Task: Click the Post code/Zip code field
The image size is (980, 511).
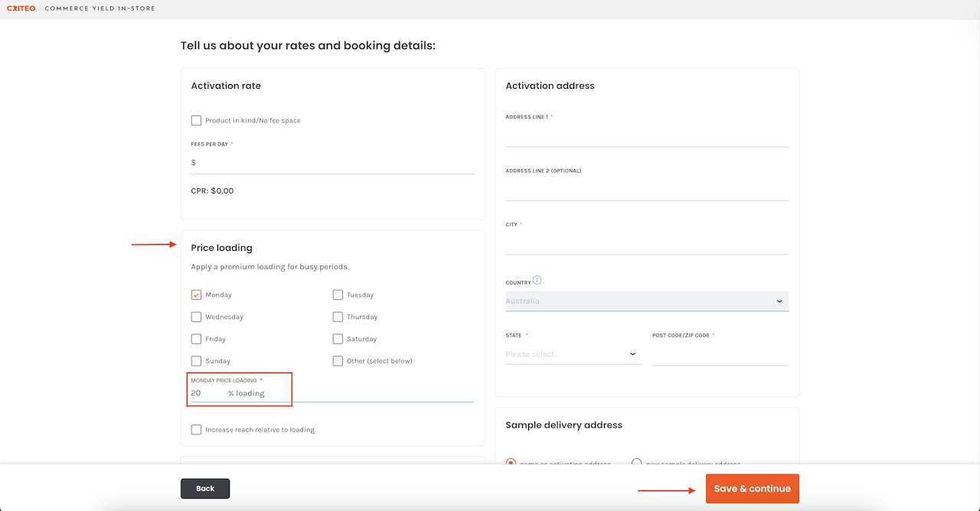Action: click(720, 355)
